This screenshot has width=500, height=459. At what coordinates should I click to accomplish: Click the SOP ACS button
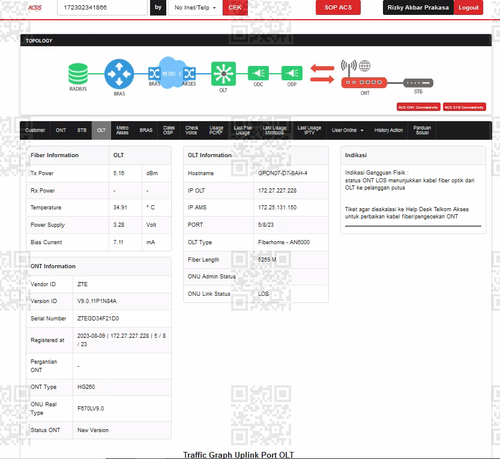coord(338,7)
